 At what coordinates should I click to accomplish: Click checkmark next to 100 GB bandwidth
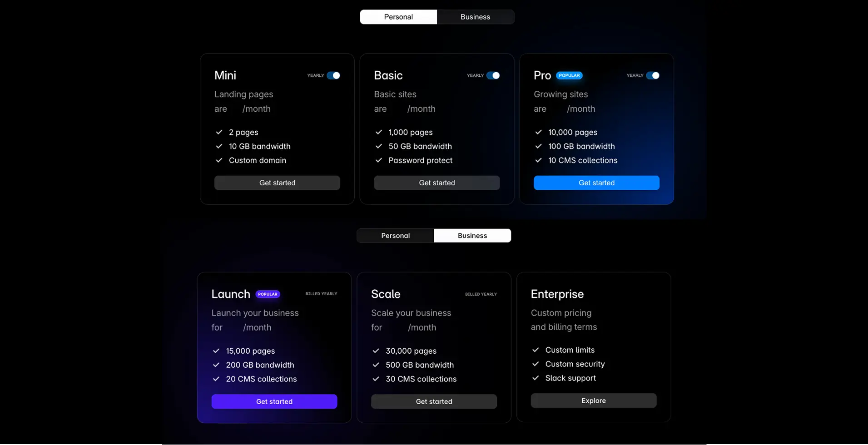click(538, 146)
